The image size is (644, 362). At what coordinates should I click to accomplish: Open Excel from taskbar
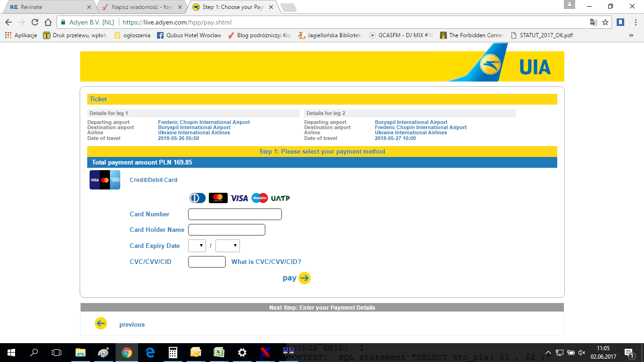pos(219,353)
